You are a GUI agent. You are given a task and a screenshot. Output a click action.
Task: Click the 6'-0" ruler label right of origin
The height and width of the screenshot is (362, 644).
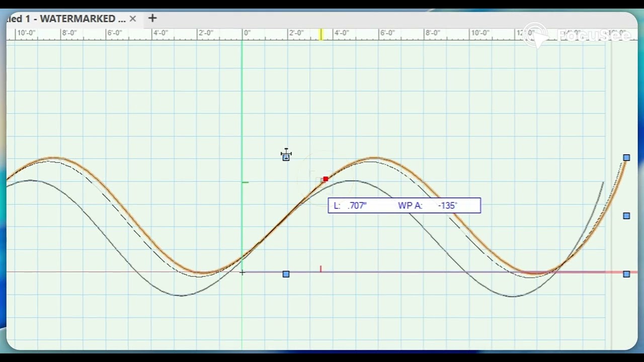[387, 33]
